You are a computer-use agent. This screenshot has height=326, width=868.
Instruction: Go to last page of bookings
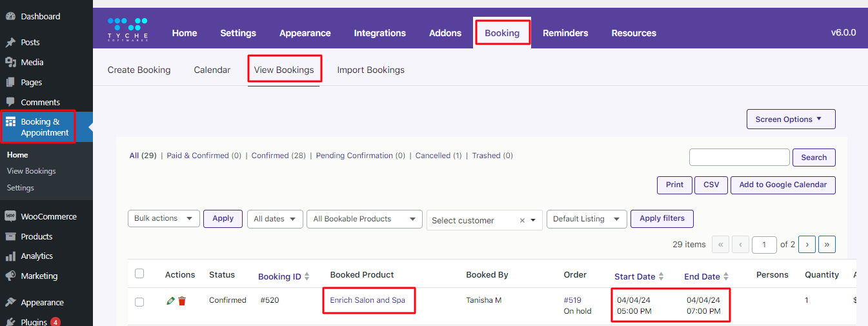tap(827, 245)
